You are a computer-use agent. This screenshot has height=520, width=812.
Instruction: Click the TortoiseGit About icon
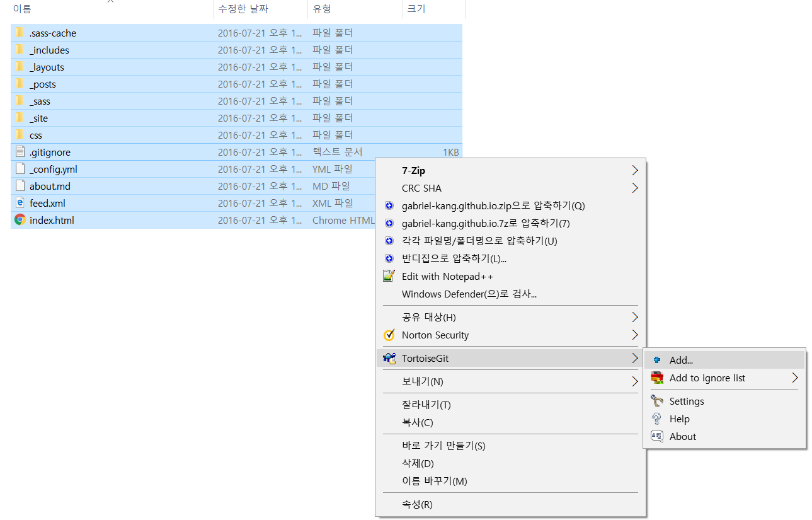coord(657,436)
